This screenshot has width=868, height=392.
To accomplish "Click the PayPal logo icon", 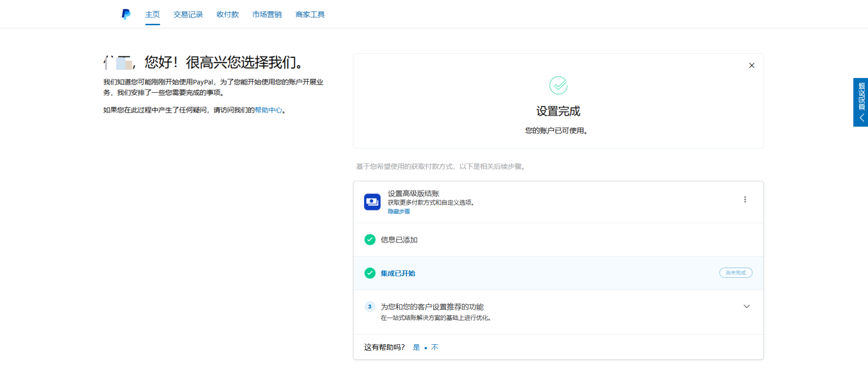I will click(x=126, y=14).
